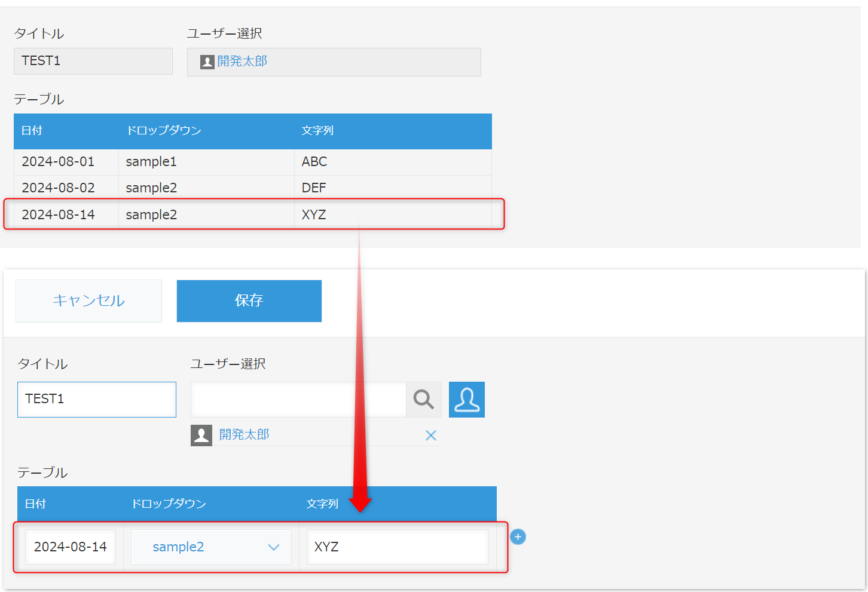Screen dimensions: 868x592
Task: Click the テーブル label in the top view
Action: pyautogui.click(x=39, y=99)
